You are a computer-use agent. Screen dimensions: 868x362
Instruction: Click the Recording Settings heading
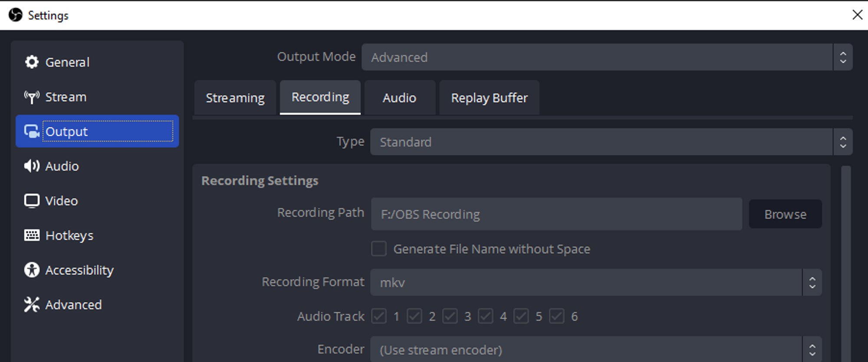[x=260, y=180]
